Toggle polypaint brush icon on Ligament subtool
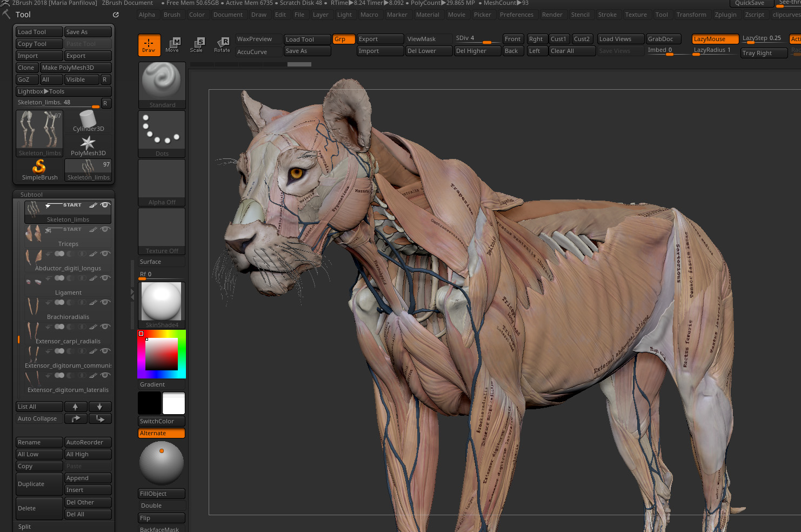The width and height of the screenshot is (801, 532). click(x=93, y=278)
